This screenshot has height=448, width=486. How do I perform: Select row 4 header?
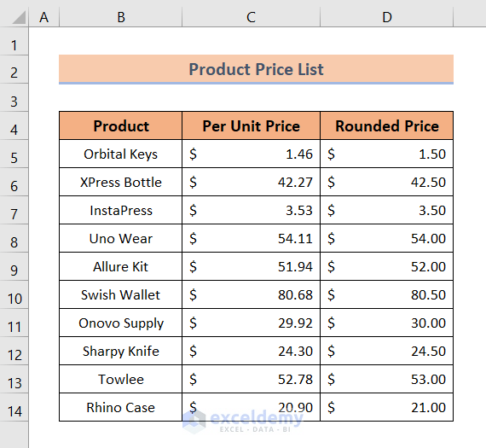tap(14, 125)
